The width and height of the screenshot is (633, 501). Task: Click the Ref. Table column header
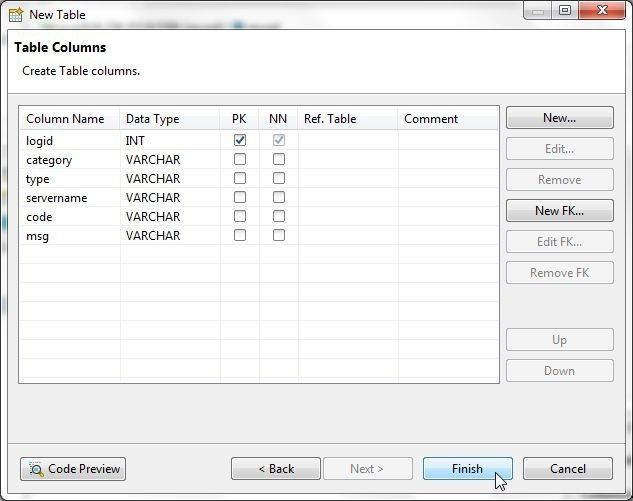pos(348,119)
